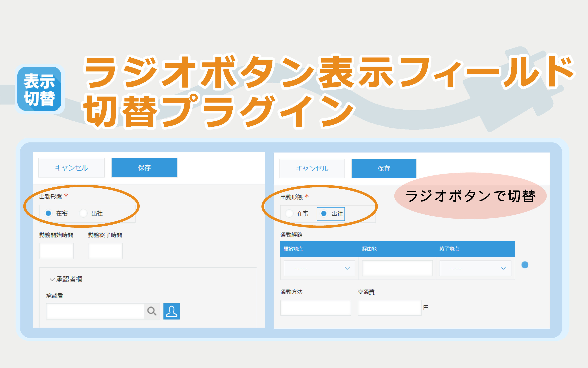Screen dimensions: 588x368
Task: Click the 勤務終了時間 input field
Action: (x=105, y=251)
